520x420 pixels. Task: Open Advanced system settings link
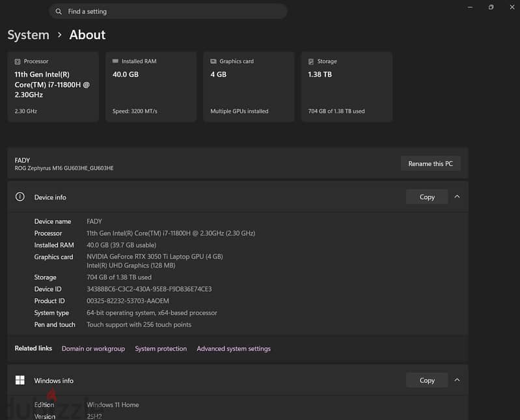(x=234, y=348)
